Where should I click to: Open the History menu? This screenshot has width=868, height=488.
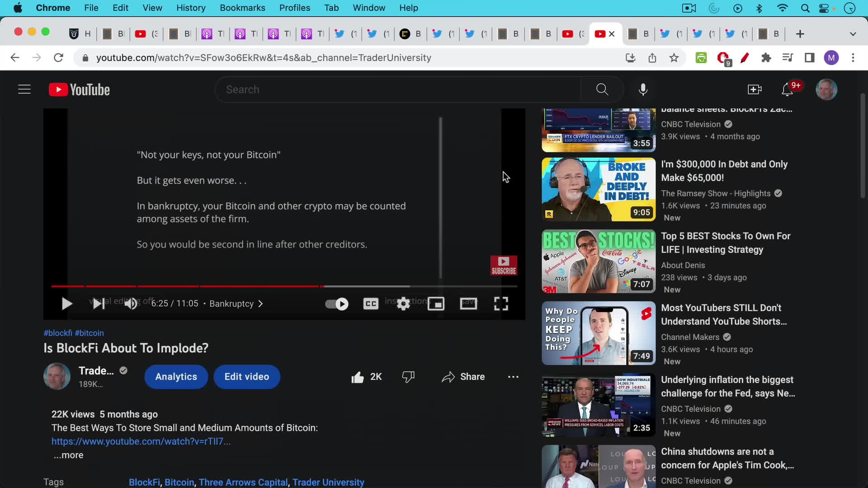pos(190,8)
